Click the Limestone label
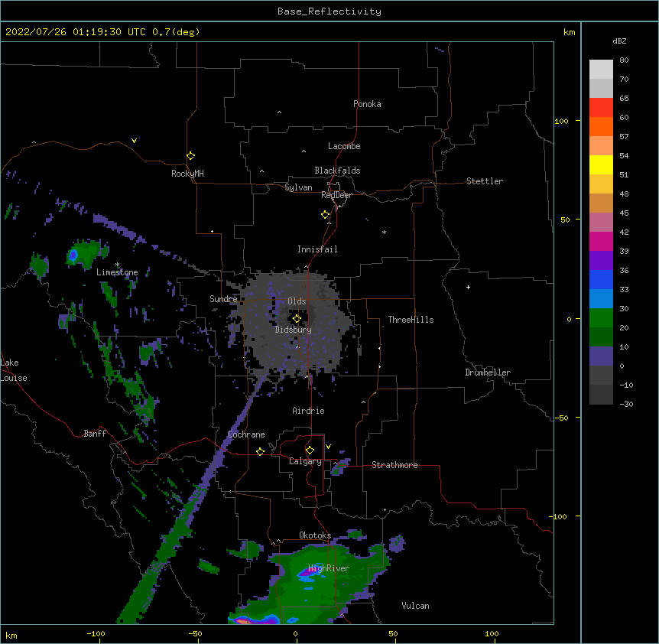 pos(117,272)
